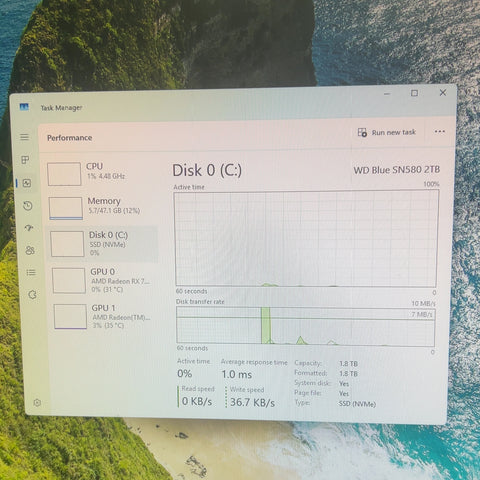The width and height of the screenshot is (480, 480).
Task: Click the GPU 1 mini graph thumbnail
Action: (70, 316)
